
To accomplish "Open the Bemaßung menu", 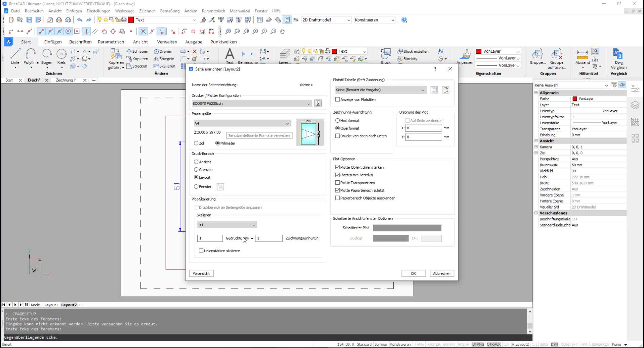I will pos(170,11).
